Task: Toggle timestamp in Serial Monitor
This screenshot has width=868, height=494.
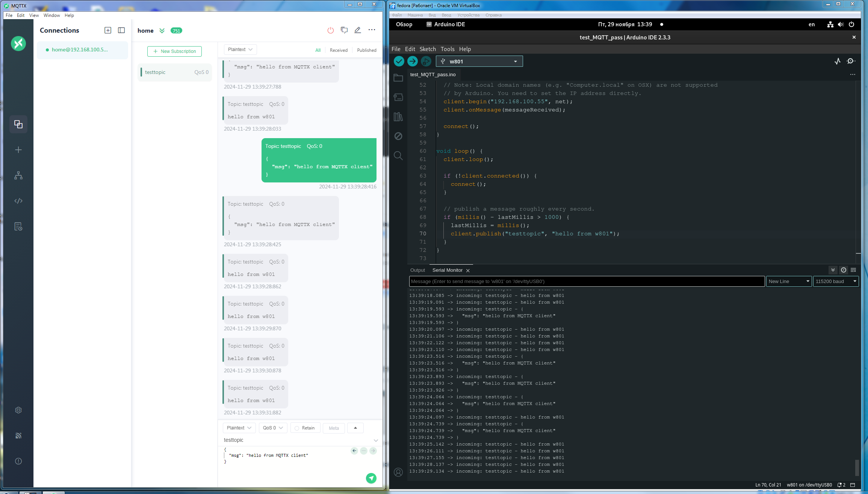Action: tap(844, 270)
